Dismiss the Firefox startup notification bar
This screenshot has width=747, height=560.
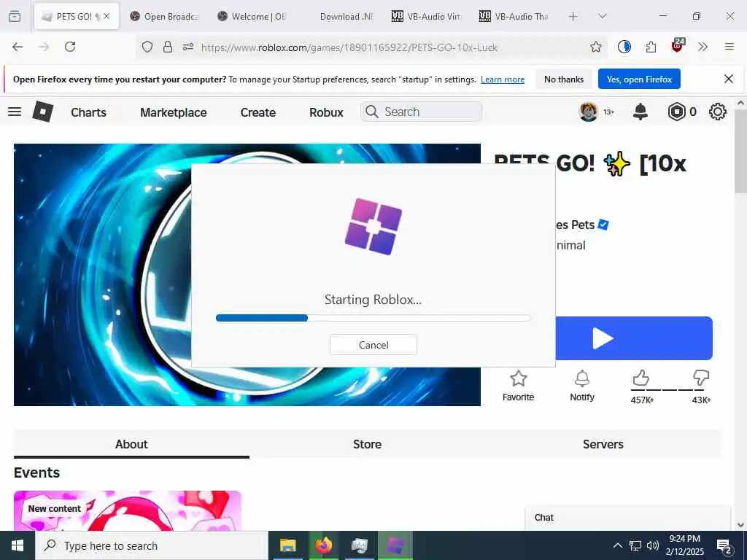(x=729, y=79)
